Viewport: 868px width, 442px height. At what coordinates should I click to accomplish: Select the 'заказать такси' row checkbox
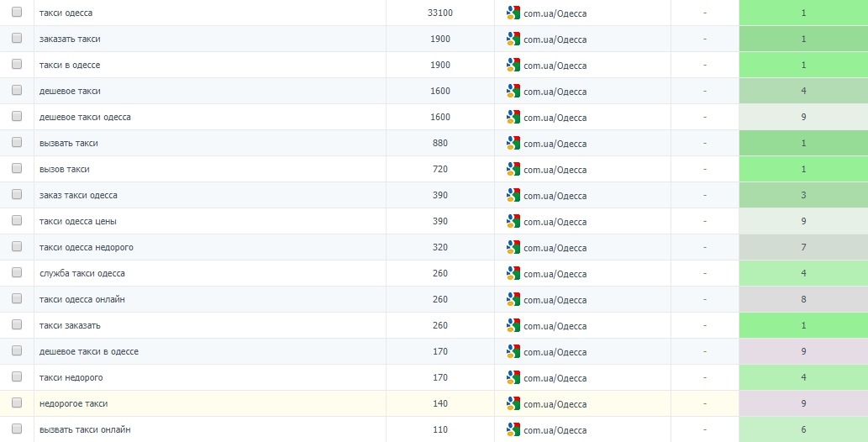(17, 38)
